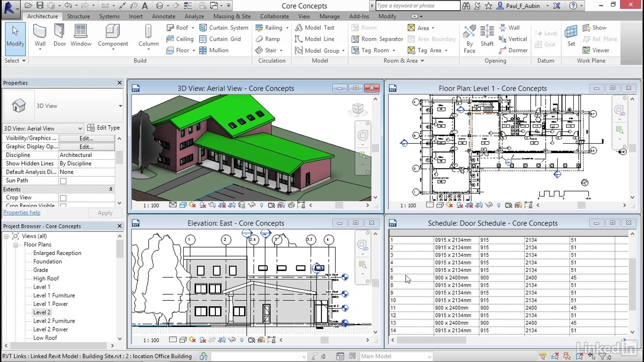Click the Project Browser vertical scrollbar
644x362 pixels.
[120, 249]
